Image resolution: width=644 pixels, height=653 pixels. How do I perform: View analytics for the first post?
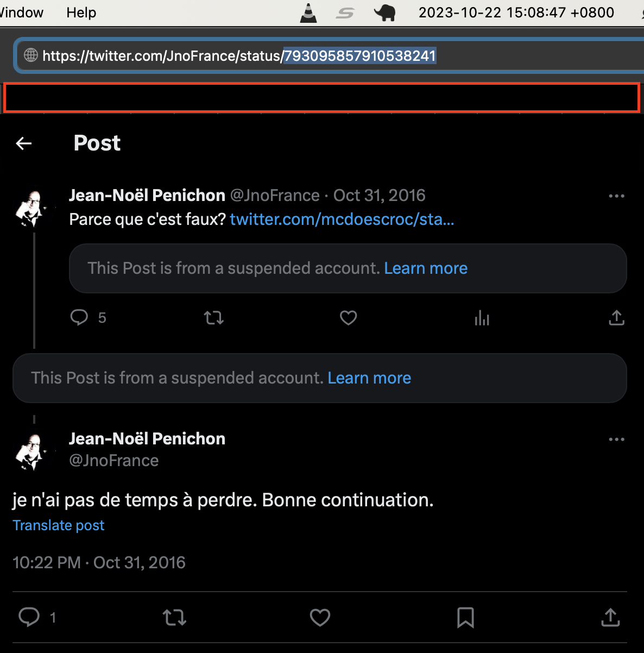[482, 318]
